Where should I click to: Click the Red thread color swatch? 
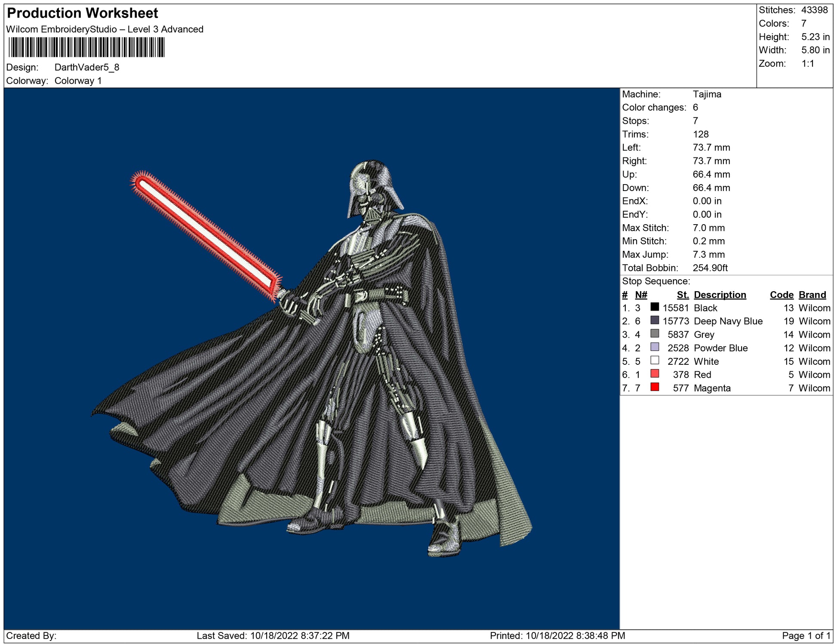pos(654,373)
